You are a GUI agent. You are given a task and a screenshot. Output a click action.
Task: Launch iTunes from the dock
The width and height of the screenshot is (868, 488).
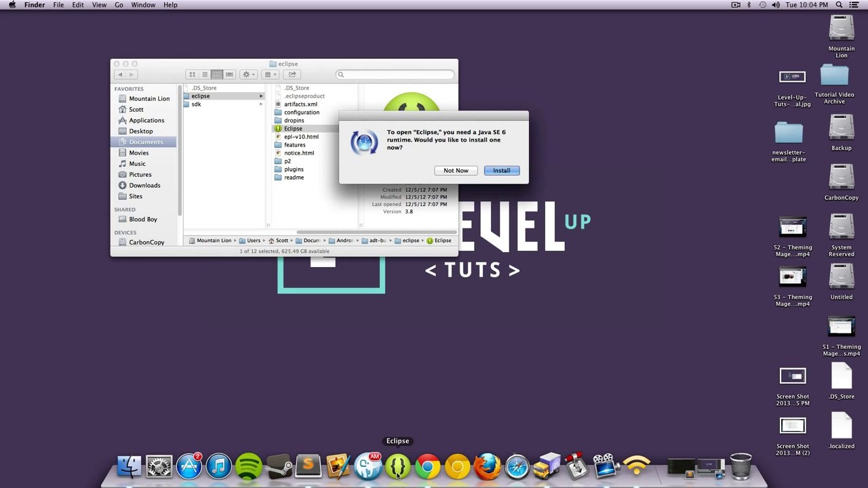coord(219,466)
